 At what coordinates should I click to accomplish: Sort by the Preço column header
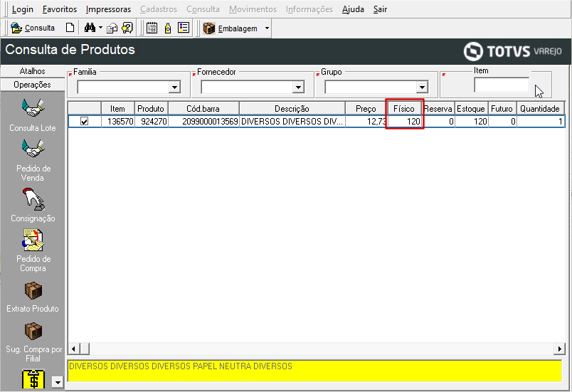[366, 109]
